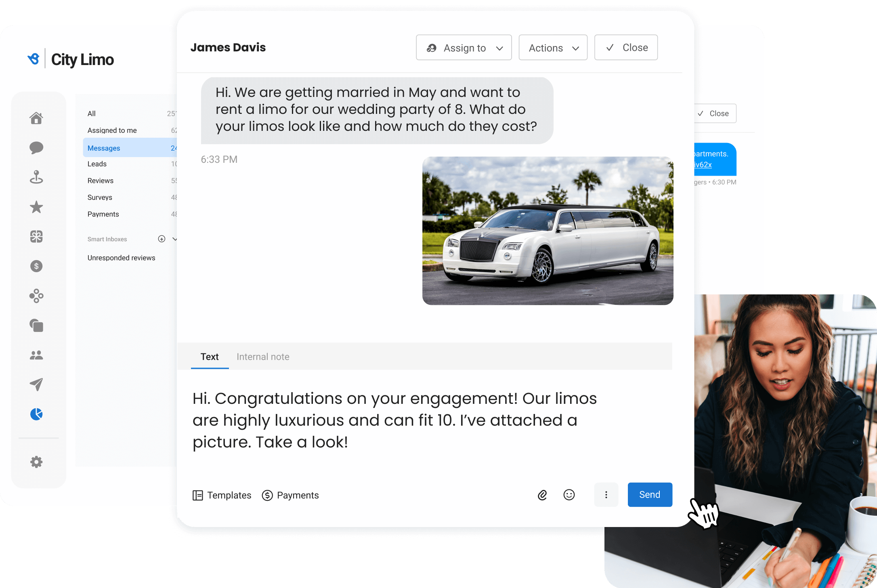Expand the Assign to dropdown
This screenshot has width=877, height=588.
coord(464,48)
